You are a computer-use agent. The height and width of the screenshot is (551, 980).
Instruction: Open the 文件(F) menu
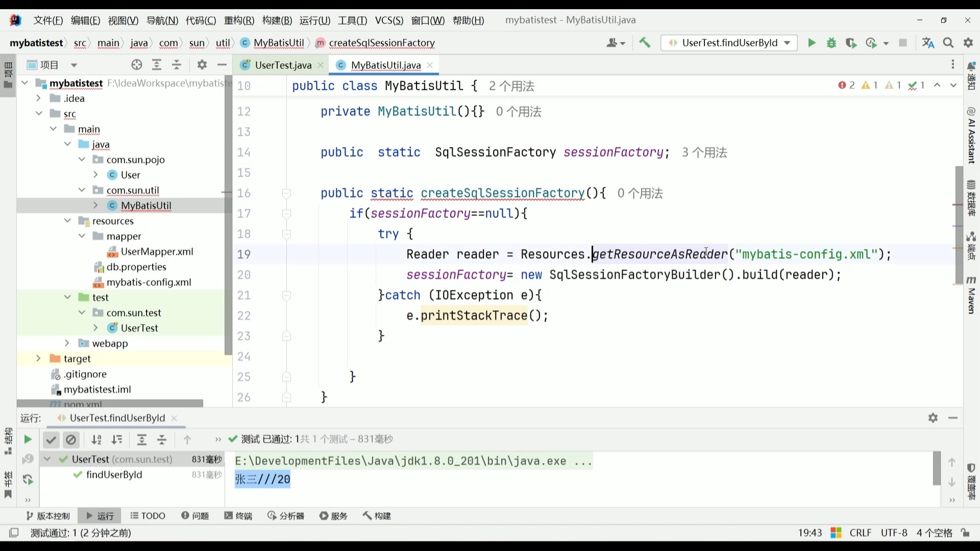(48, 20)
